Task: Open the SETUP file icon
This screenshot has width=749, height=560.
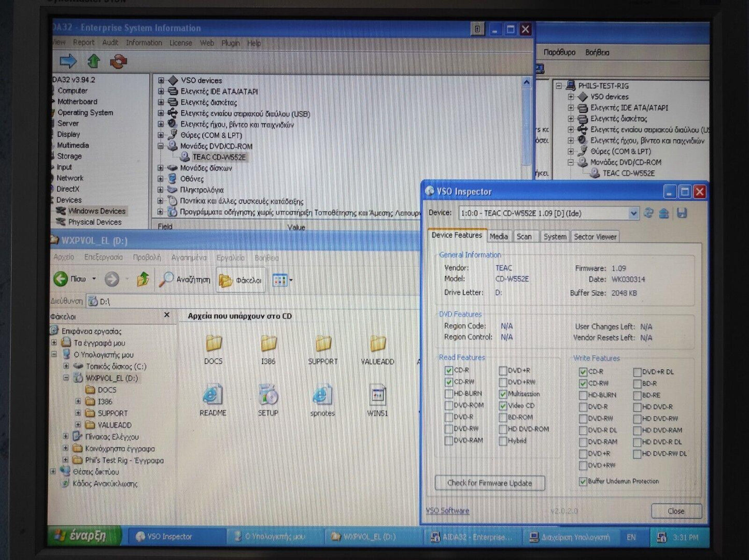Action: (x=268, y=396)
